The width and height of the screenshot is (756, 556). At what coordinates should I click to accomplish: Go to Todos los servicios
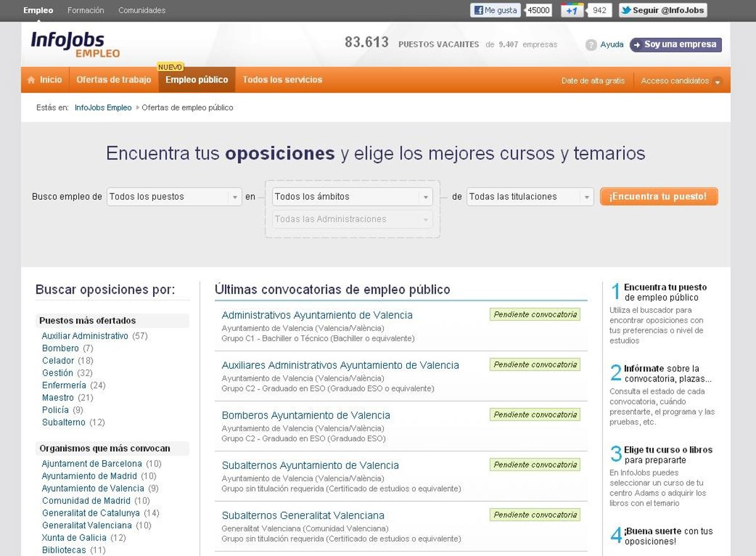[x=282, y=80]
